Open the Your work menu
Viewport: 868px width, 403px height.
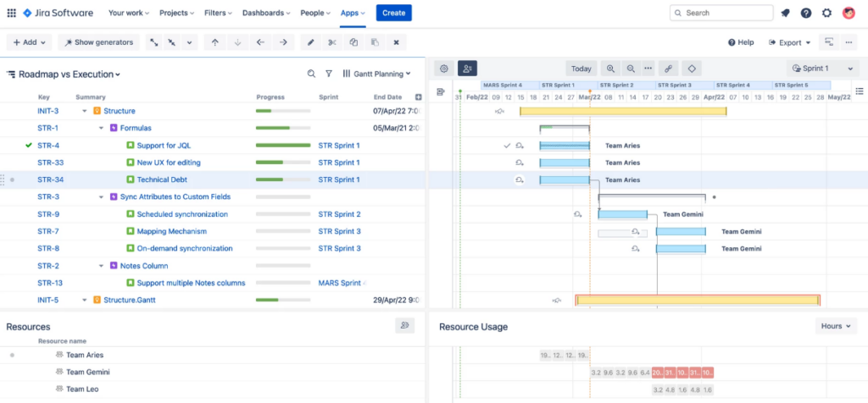click(x=129, y=13)
